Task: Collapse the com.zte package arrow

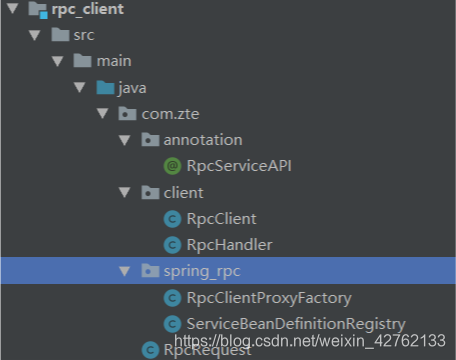Action: pyautogui.click(x=102, y=113)
